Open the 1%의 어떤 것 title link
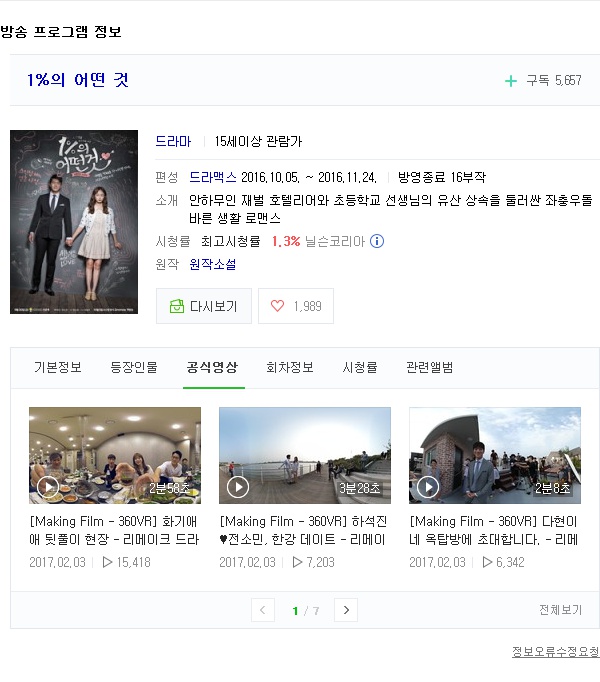The image size is (600, 682). 78,80
